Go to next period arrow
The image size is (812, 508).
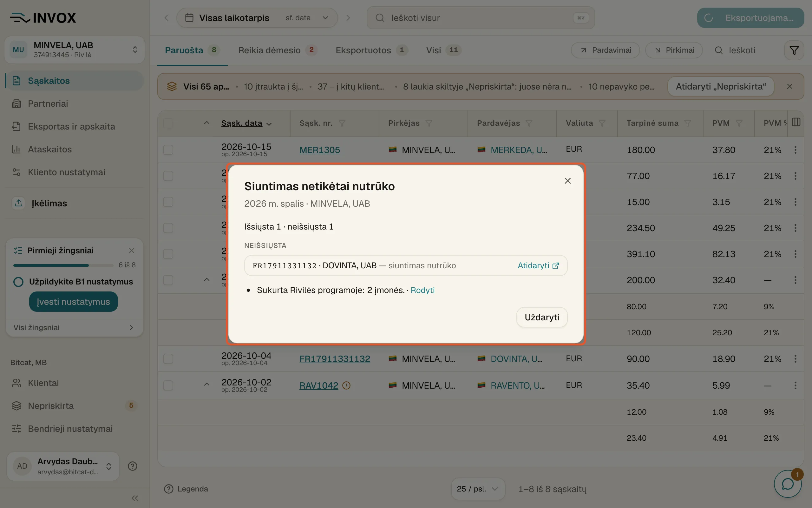pos(348,18)
